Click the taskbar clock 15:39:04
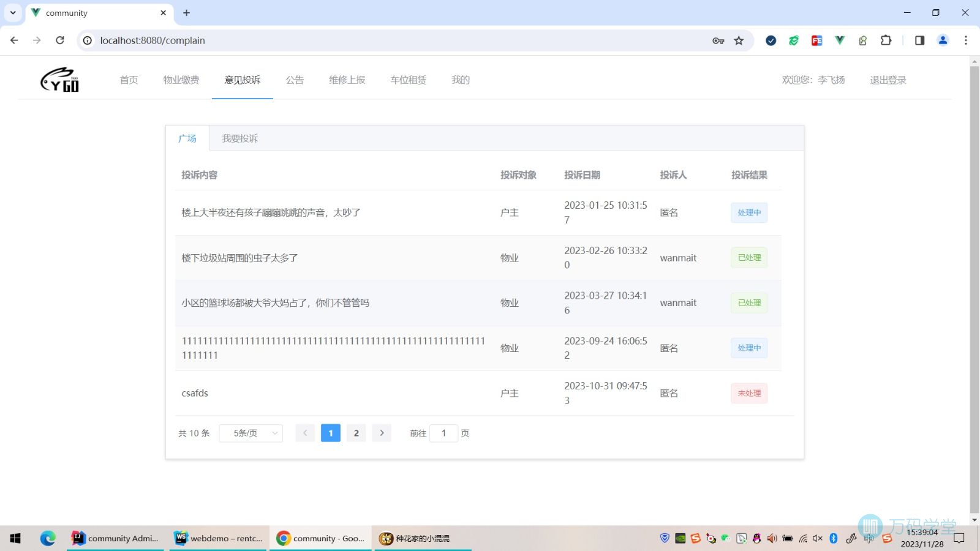Viewport: 980px width, 551px height. coord(922,533)
